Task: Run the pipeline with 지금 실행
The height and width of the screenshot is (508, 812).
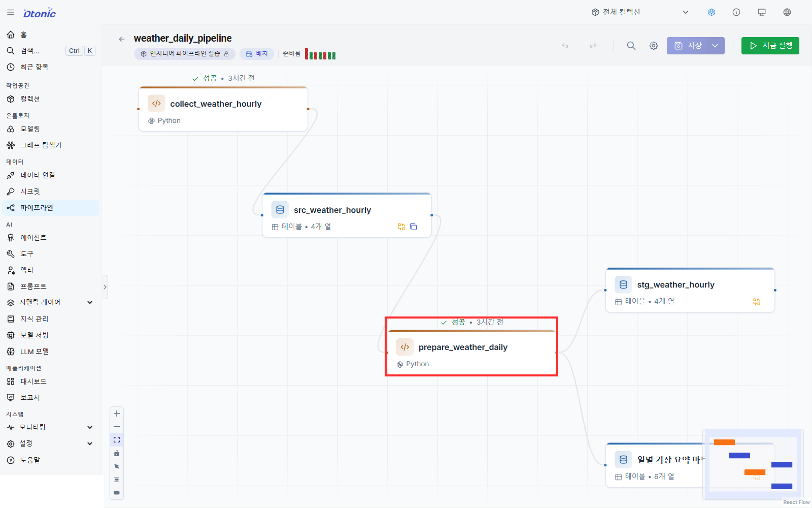Action: pos(770,46)
